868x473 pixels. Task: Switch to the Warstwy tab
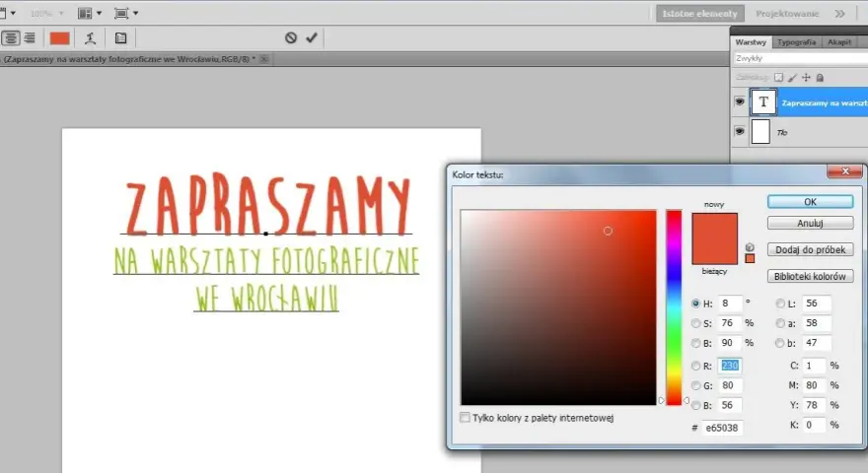[751, 42]
